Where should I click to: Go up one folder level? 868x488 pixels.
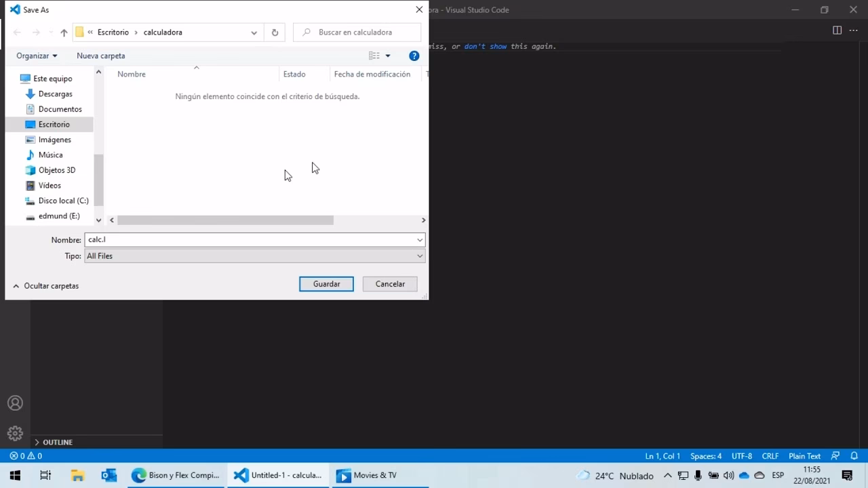(x=64, y=33)
